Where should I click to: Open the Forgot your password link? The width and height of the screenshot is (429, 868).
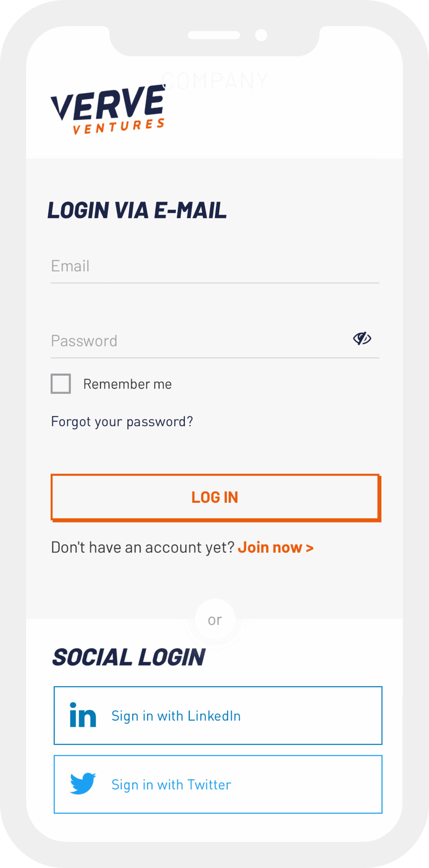pos(122,421)
